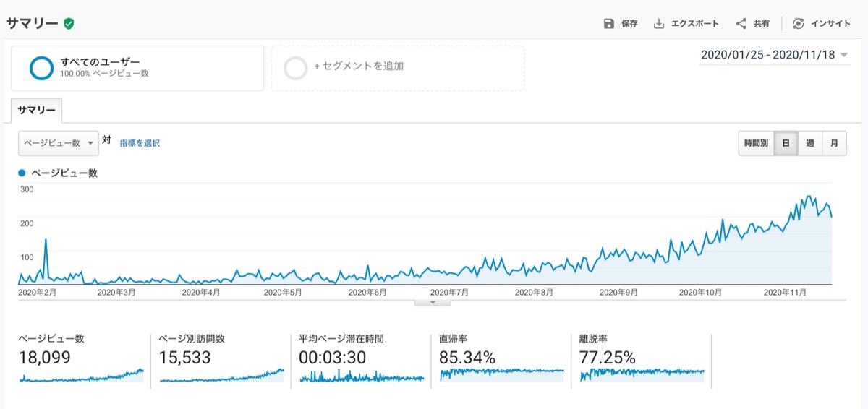This screenshot has height=409, width=868.
Task: Click the blue ページビュー数 legend dot
Action: coord(22,173)
